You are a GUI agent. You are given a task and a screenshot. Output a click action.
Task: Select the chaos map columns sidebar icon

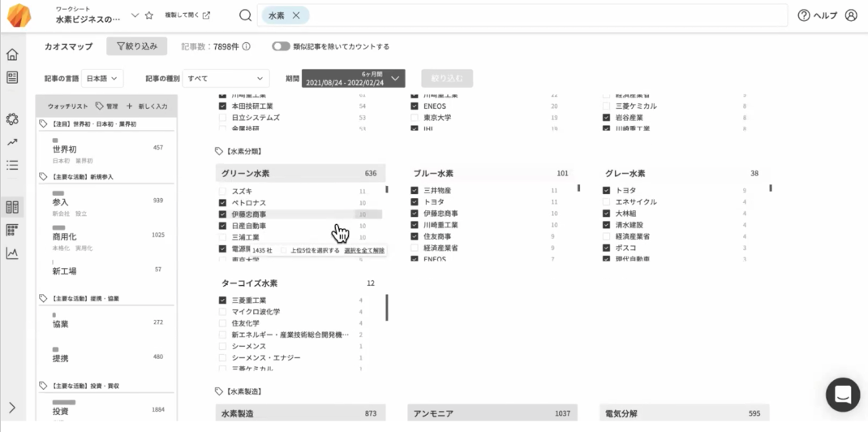click(12, 207)
